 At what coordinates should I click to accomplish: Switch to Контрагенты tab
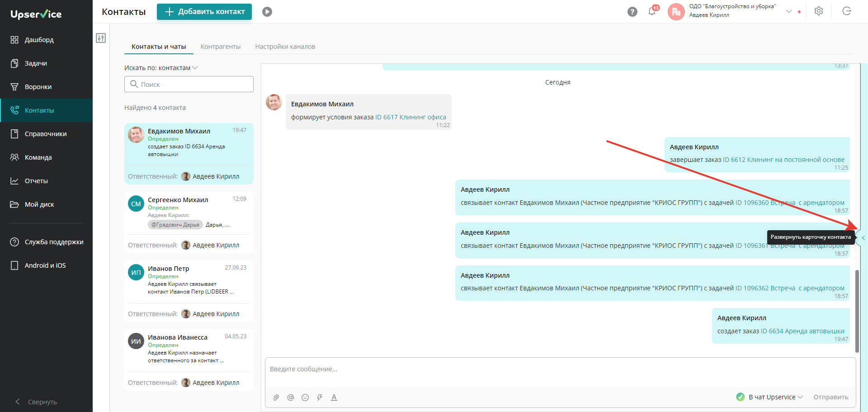[221, 47]
